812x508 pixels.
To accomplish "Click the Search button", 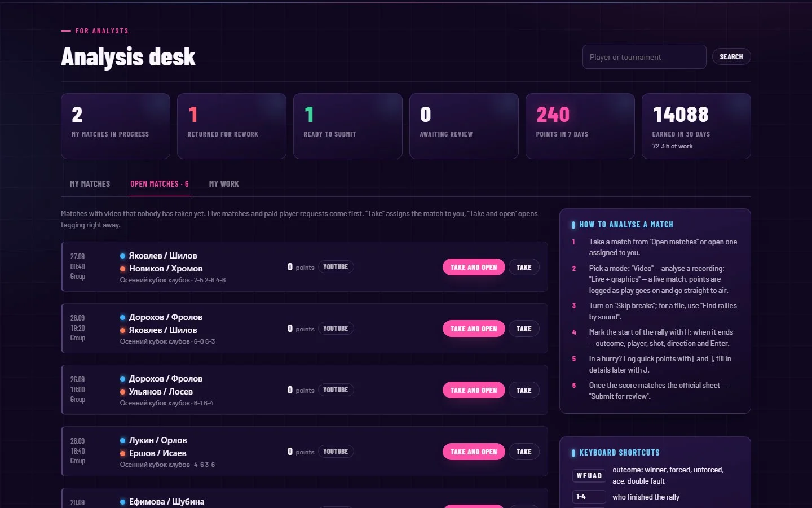I will click(x=731, y=57).
